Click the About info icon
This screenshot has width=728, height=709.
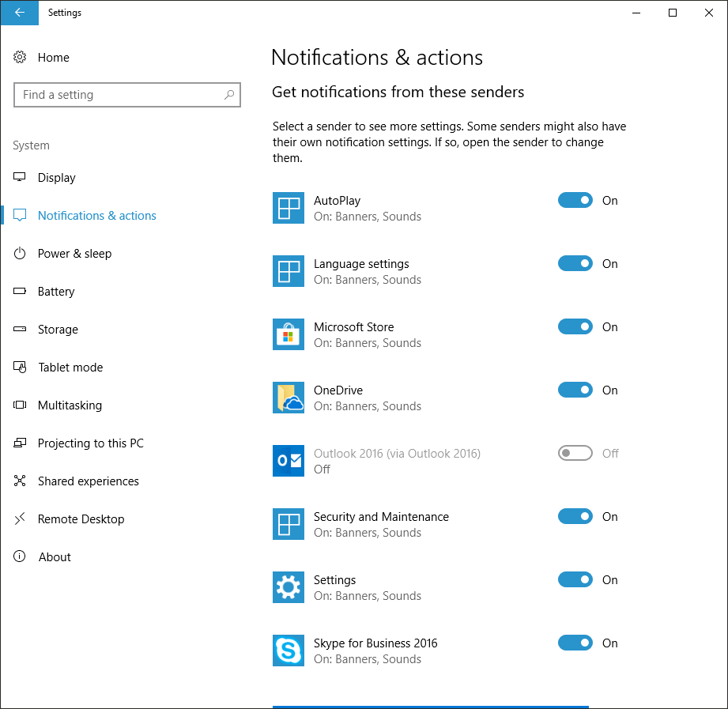coord(20,556)
